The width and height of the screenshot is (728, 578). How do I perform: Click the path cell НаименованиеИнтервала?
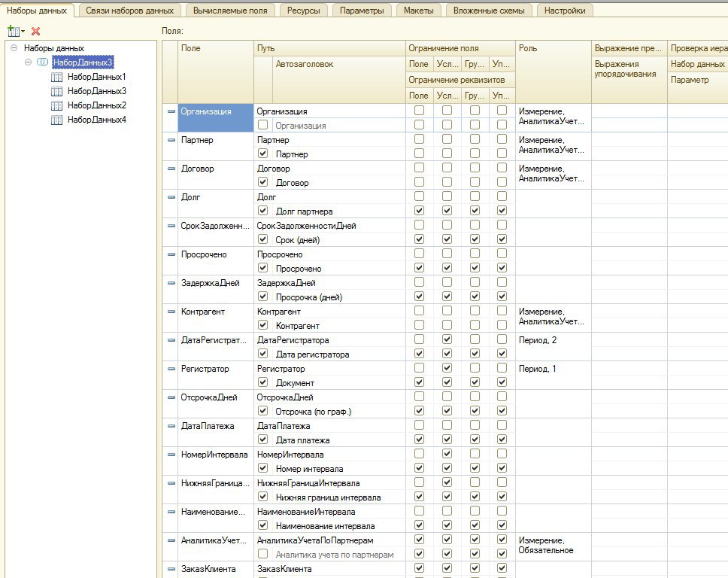[329, 512]
